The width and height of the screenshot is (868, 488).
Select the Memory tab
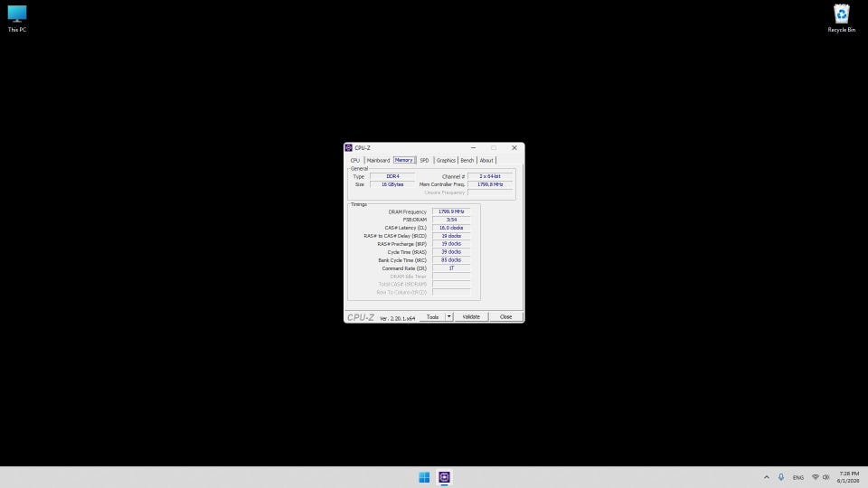click(404, 160)
